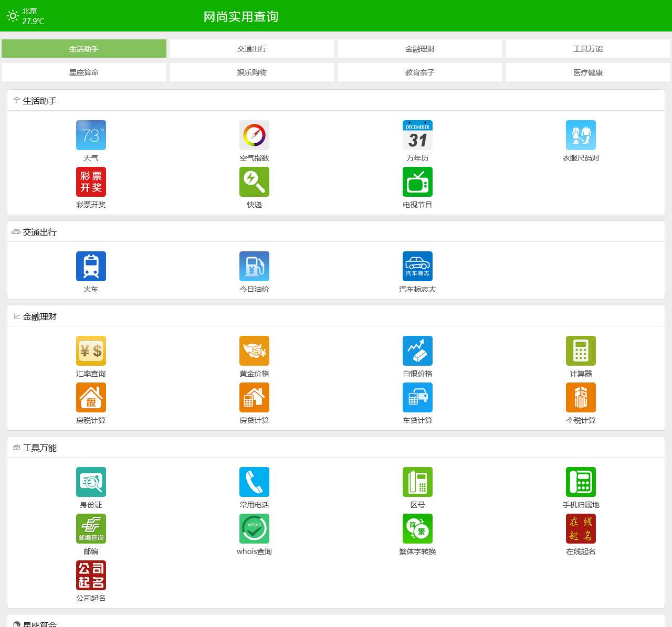Open the 公司起名 company naming icon
Viewport: 672px width, 627px height.
pos(91,576)
